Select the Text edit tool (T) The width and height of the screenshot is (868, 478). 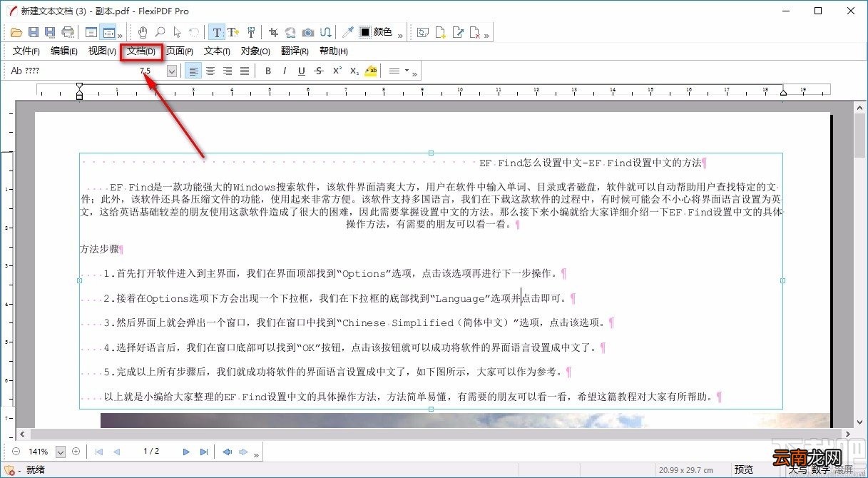pos(216,32)
